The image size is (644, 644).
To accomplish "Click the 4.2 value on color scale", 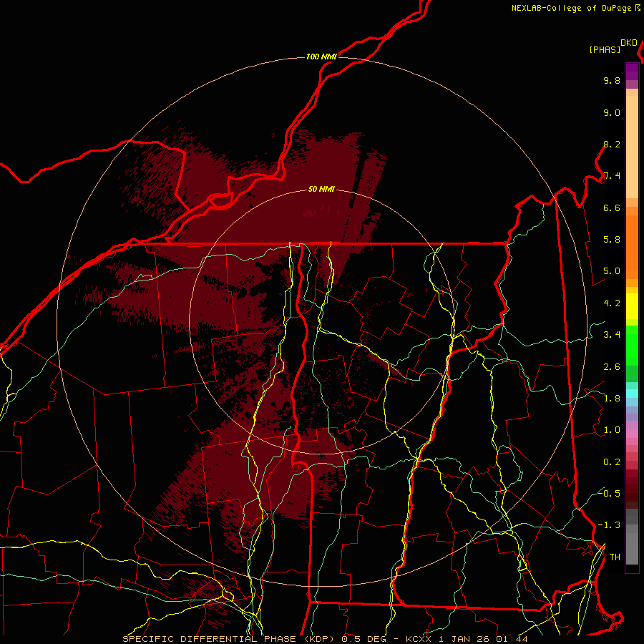I will tap(612, 303).
